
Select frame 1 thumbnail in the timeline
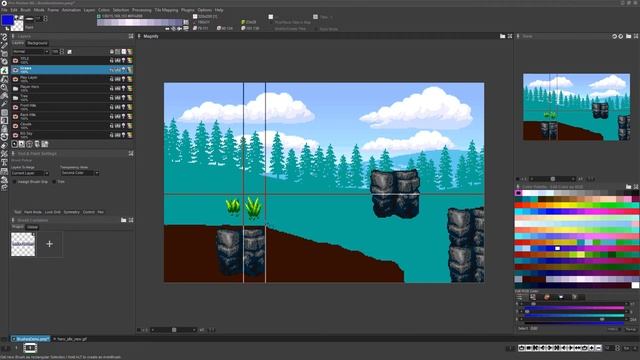point(30,348)
